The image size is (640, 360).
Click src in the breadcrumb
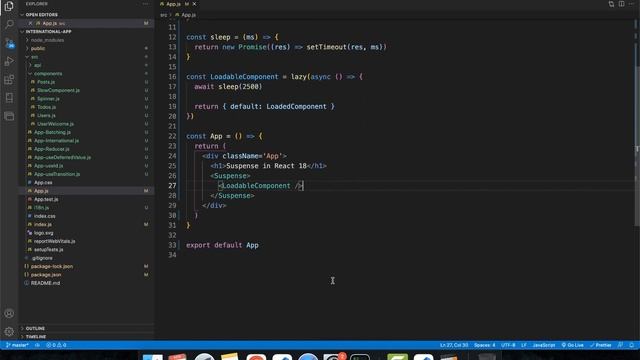(x=163, y=15)
